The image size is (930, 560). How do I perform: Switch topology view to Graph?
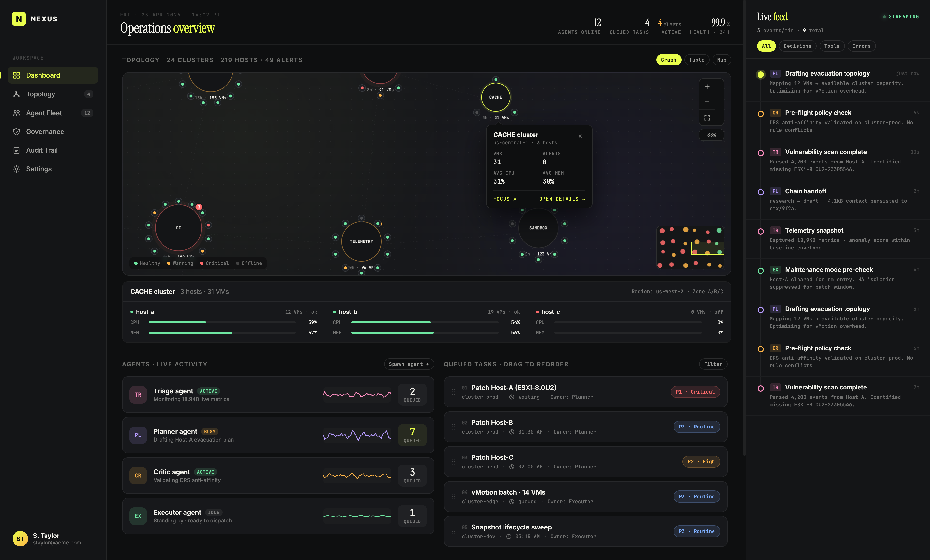(x=668, y=60)
